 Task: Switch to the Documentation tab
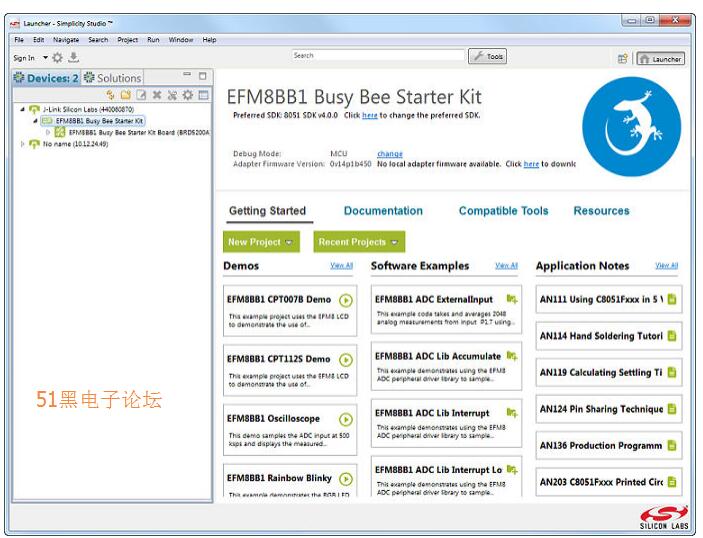(x=383, y=211)
